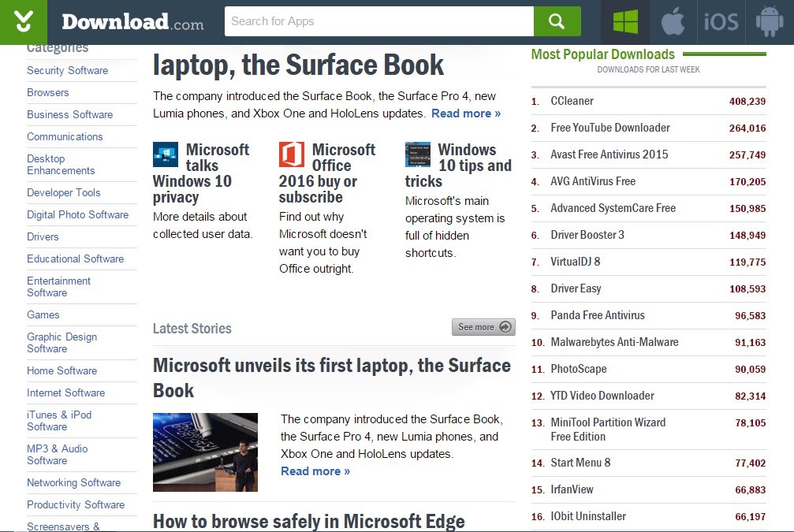Select the Windows platform icon
This screenshot has width=794, height=532.
tap(625, 22)
